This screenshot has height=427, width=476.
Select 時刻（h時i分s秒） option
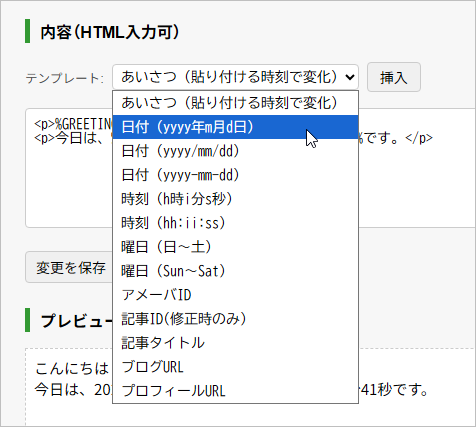[235, 199]
